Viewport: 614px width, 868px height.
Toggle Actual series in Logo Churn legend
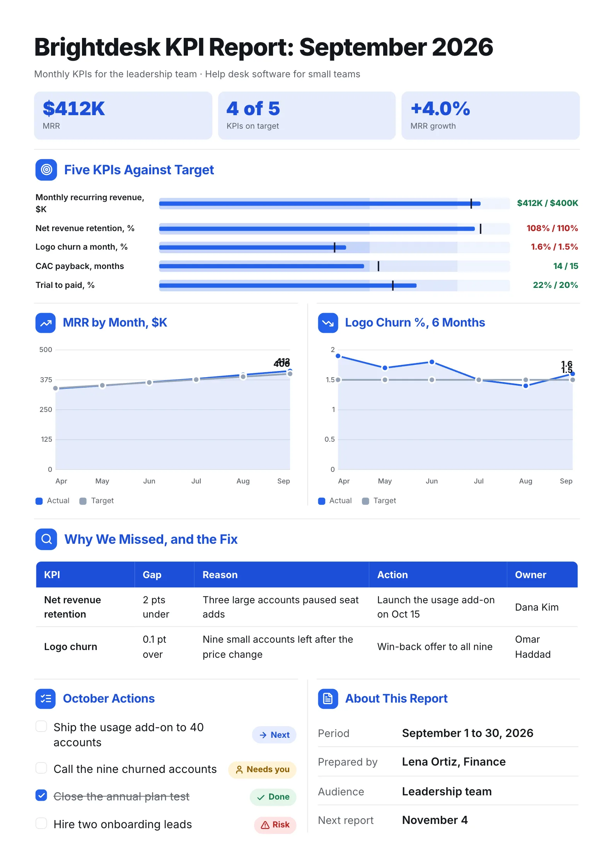[x=335, y=501]
